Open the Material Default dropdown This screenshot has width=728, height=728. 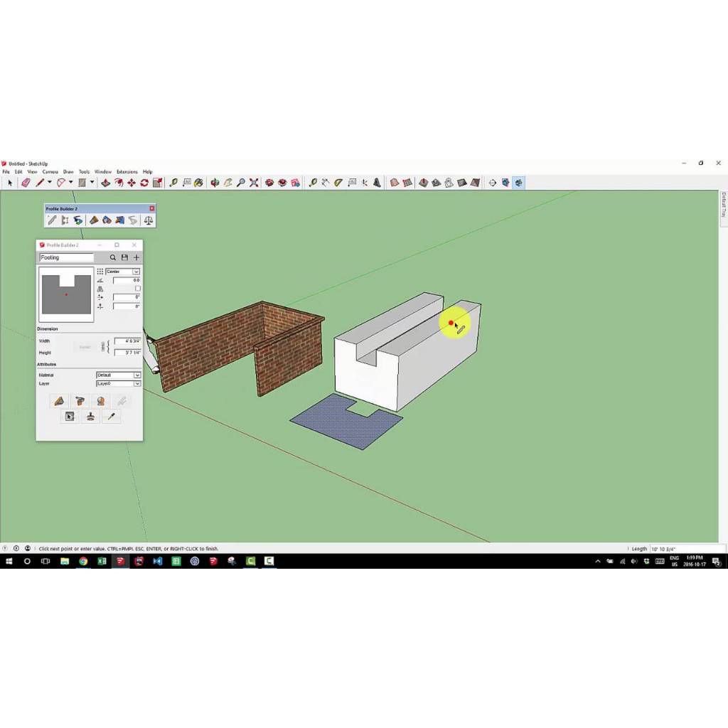point(119,375)
